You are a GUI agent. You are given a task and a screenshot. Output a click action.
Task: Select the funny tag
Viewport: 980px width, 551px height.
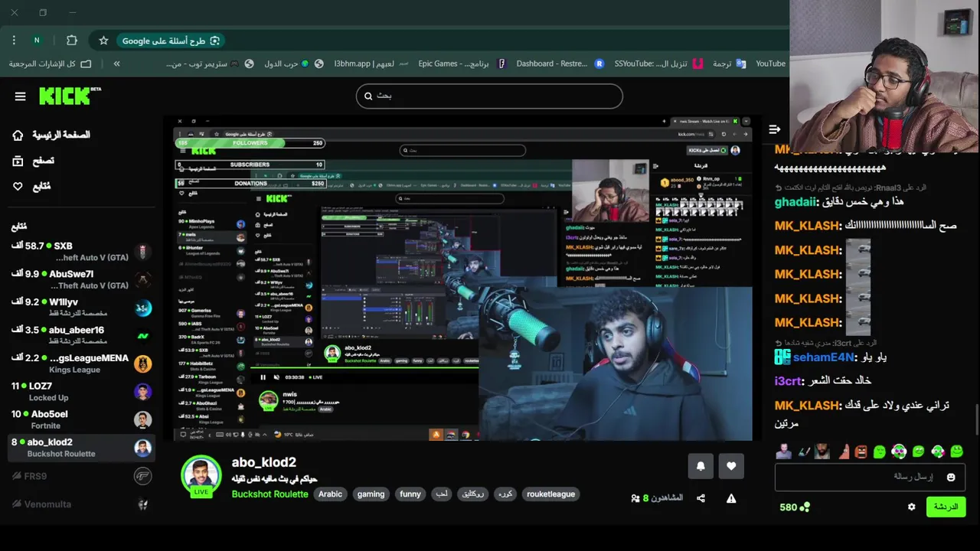(x=410, y=494)
